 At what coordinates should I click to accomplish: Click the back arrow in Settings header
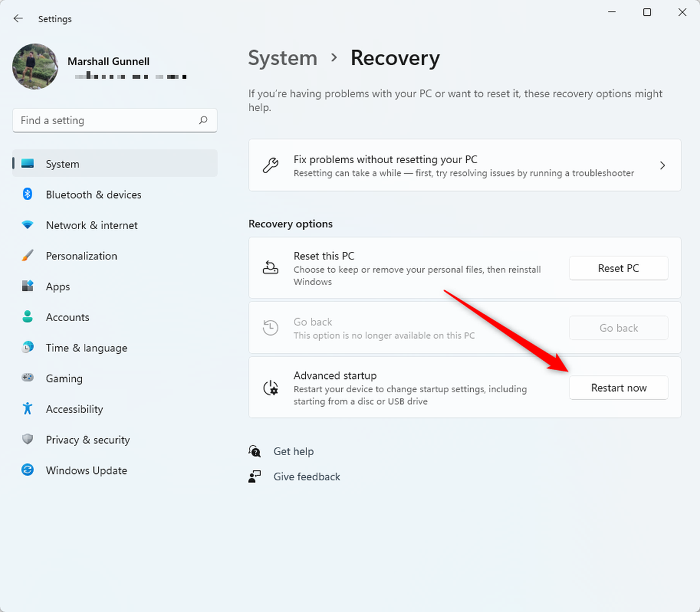pos(18,19)
